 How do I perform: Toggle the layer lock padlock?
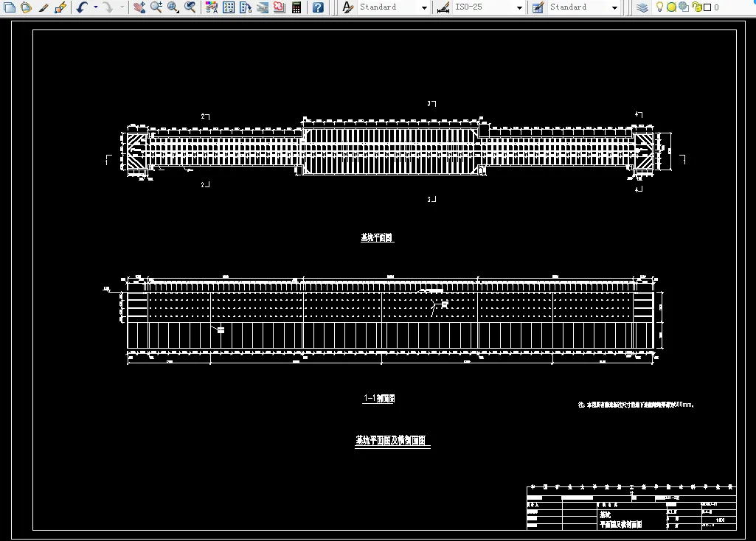tap(696, 7)
